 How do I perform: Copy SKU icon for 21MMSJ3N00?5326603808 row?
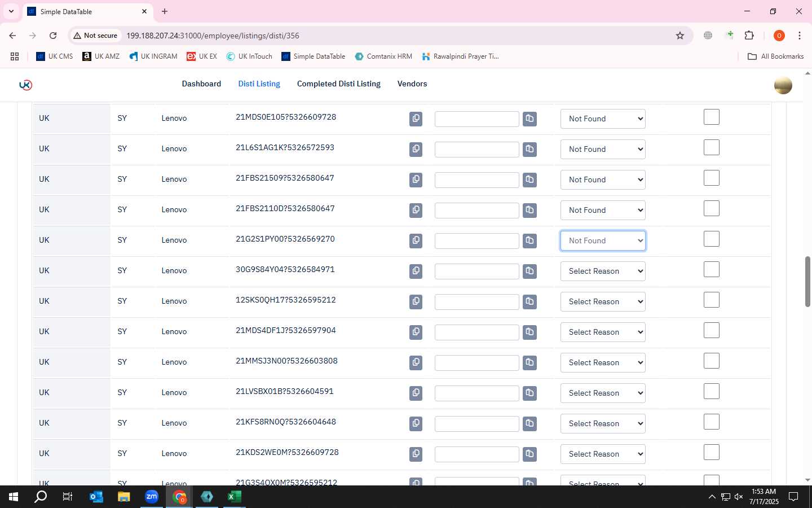coord(416,362)
